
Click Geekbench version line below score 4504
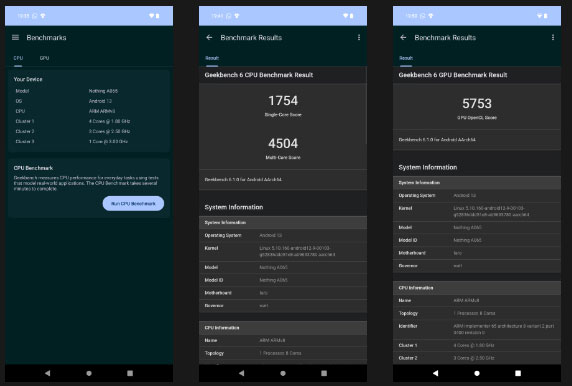[243, 180]
